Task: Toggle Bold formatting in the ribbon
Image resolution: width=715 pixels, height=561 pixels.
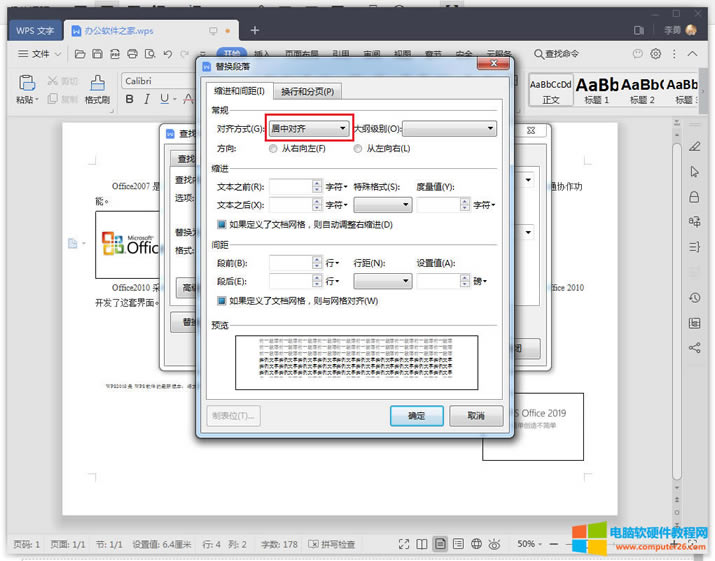Action: (130, 99)
